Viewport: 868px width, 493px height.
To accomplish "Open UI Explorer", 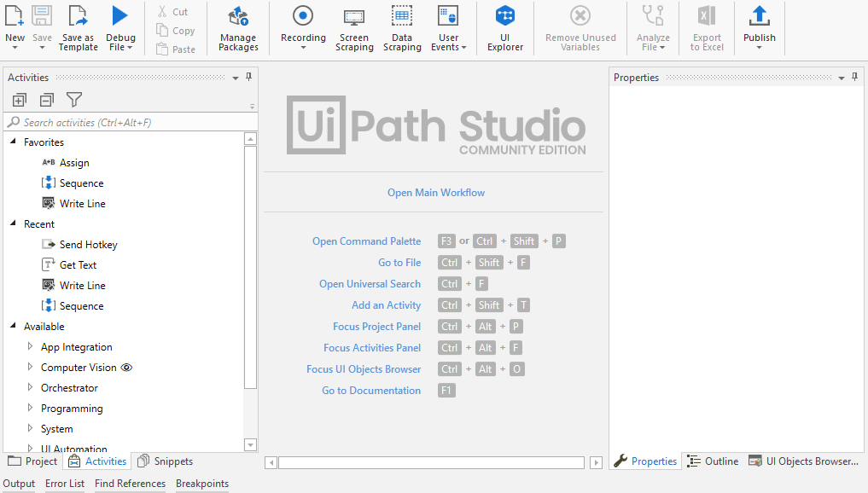I will click(x=505, y=27).
